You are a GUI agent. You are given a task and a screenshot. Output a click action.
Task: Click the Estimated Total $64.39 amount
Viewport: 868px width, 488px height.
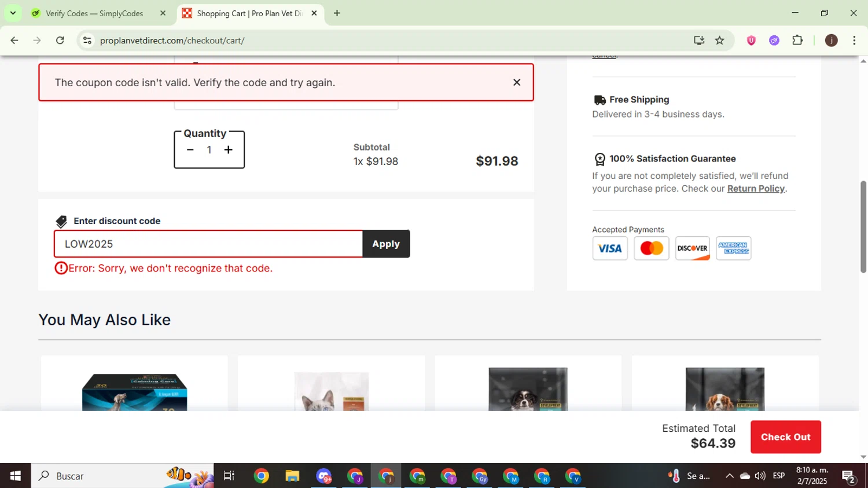tap(713, 443)
